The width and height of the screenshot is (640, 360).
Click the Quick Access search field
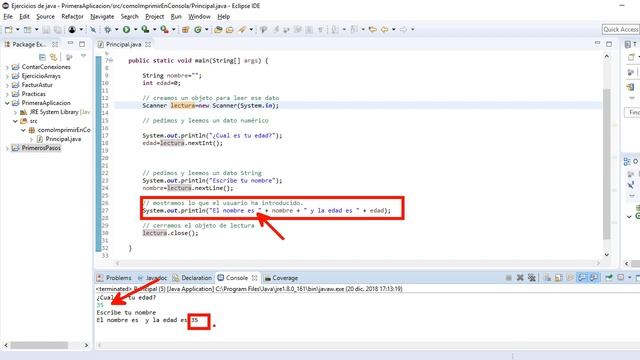coord(621,29)
